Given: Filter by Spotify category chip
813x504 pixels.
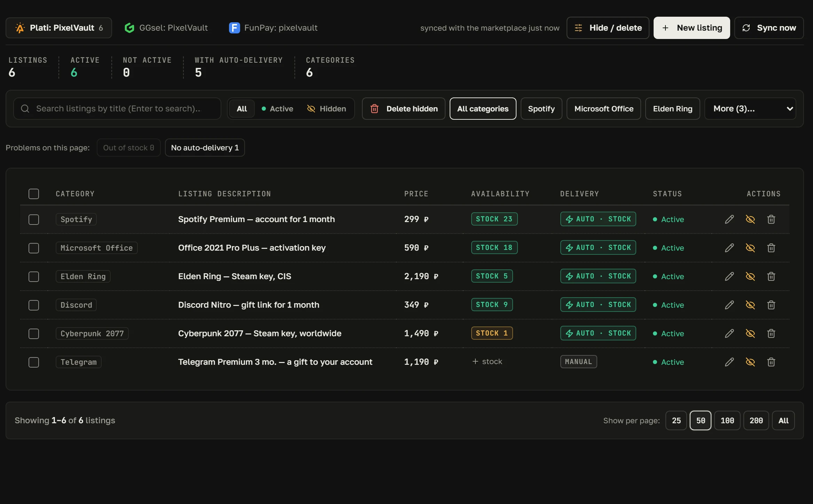Looking at the screenshot, I should pos(541,109).
